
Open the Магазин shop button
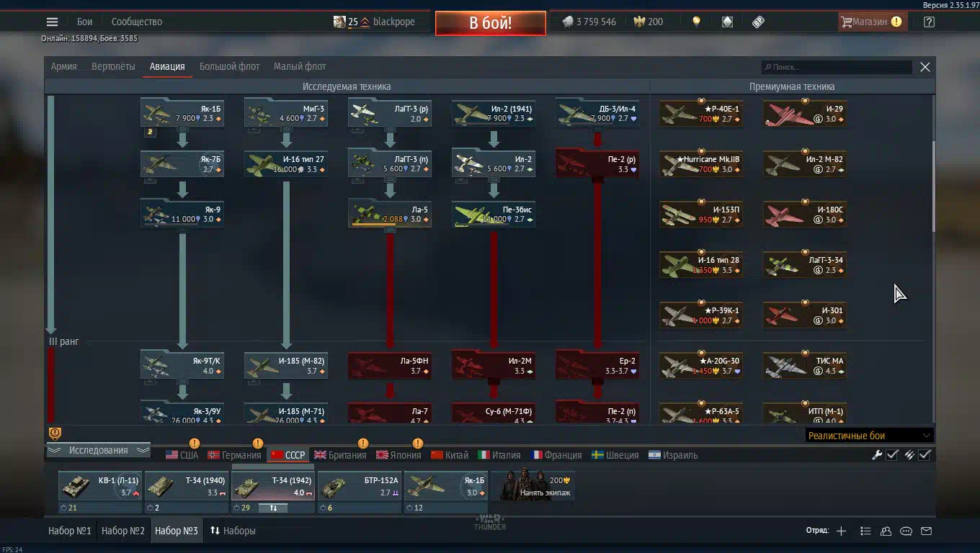871,22
